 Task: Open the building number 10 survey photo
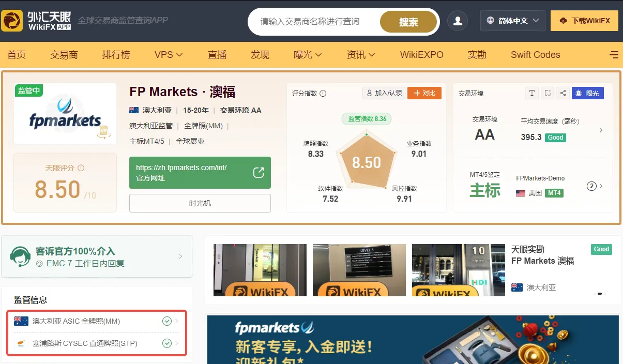459,270
